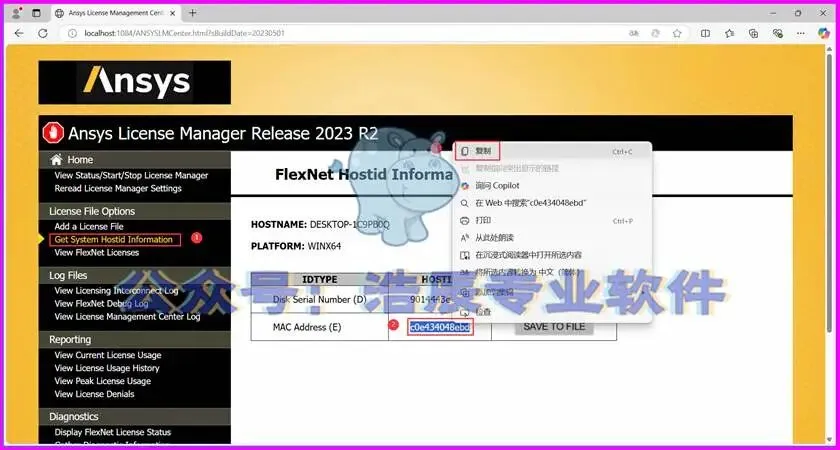Choose 复制 (Copy) in context menu

(552, 152)
